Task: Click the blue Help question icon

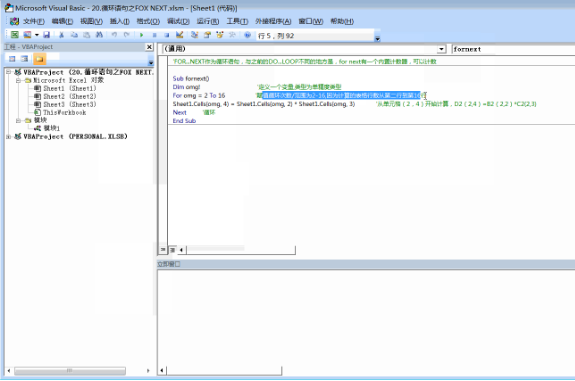Action: point(248,35)
